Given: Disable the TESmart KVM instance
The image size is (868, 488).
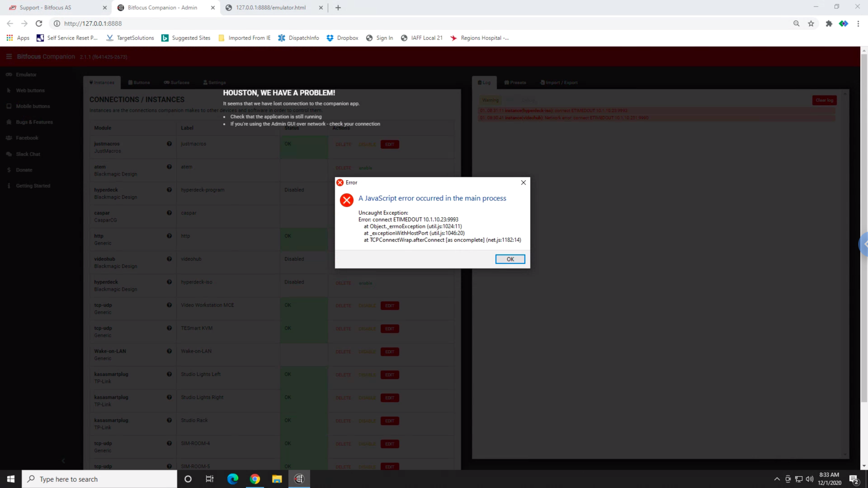Looking at the screenshot, I should pyautogui.click(x=367, y=329).
